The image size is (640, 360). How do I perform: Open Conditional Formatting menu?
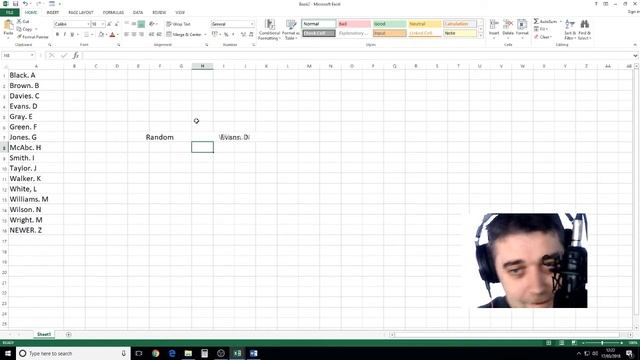pos(269,29)
